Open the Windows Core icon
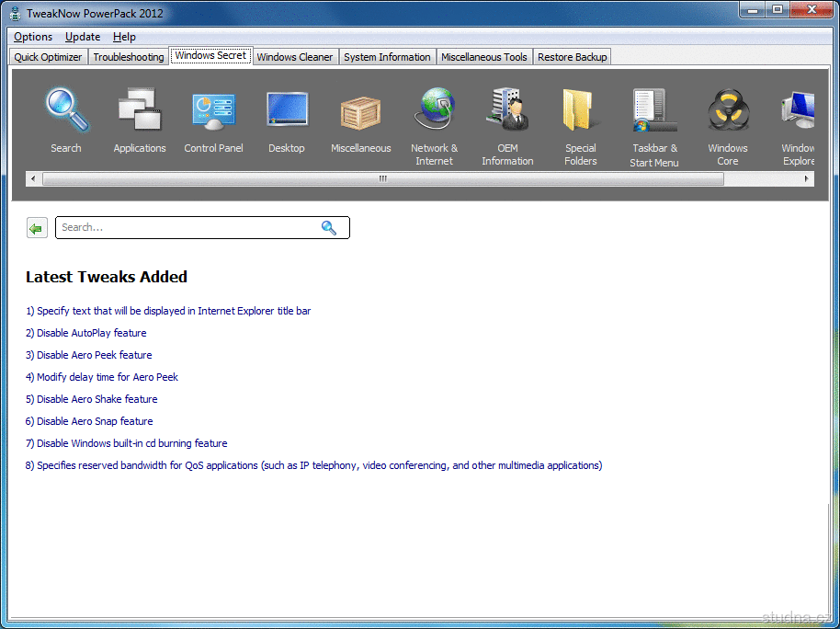The image size is (840, 629). point(728,110)
